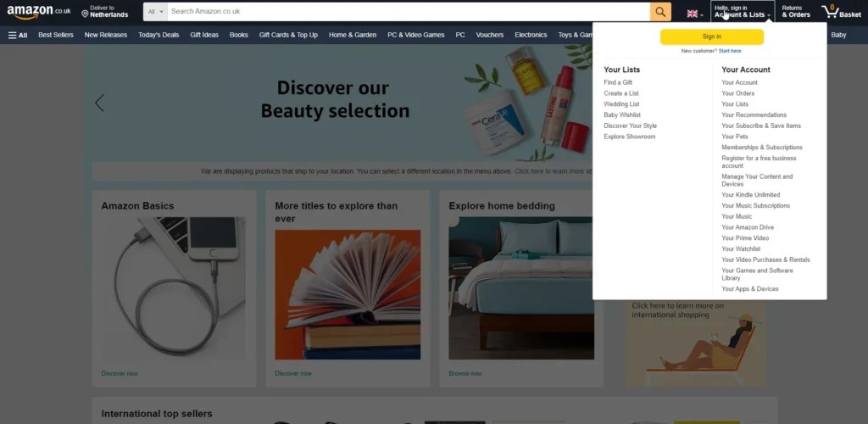The image size is (868, 424).
Task: Click Browse now under home bedding
Action: click(465, 374)
